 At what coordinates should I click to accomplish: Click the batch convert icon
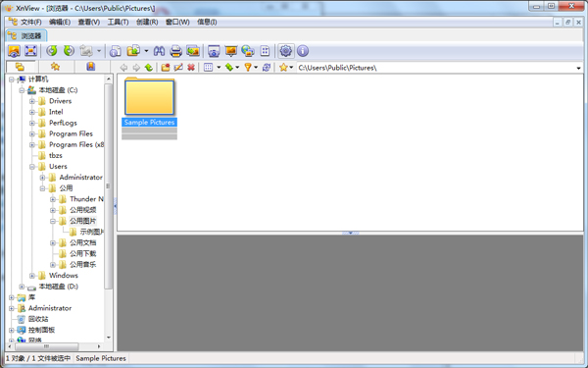pos(133,51)
